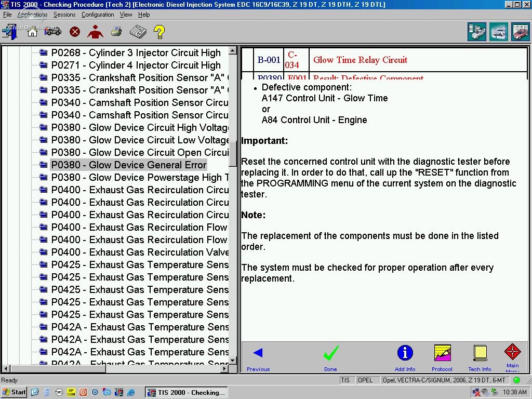Open the vehicle selection car icon
The image size is (532, 399).
click(52, 32)
